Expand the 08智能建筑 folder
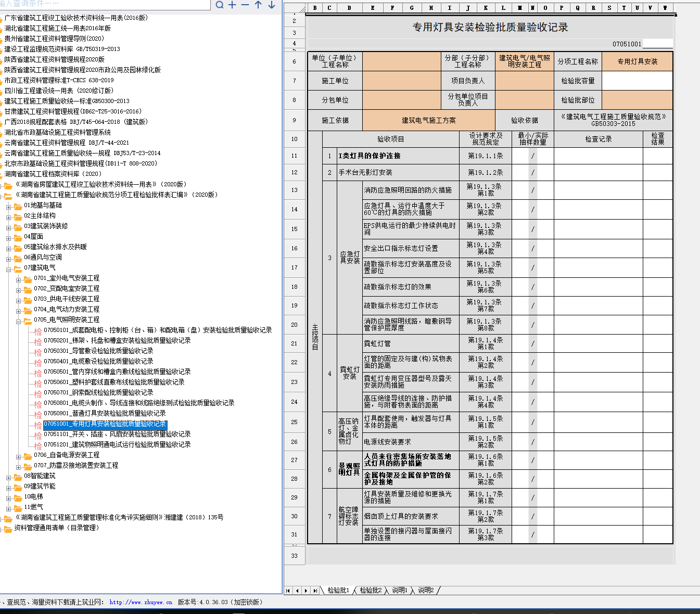The image size is (700, 614). point(8,477)
